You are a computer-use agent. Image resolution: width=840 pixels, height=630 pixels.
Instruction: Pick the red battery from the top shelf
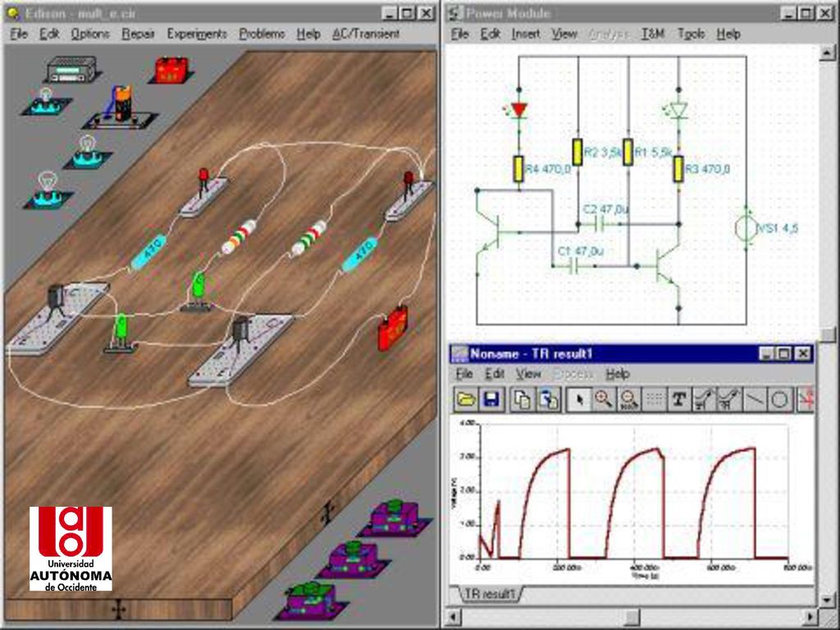coord(171,71)
